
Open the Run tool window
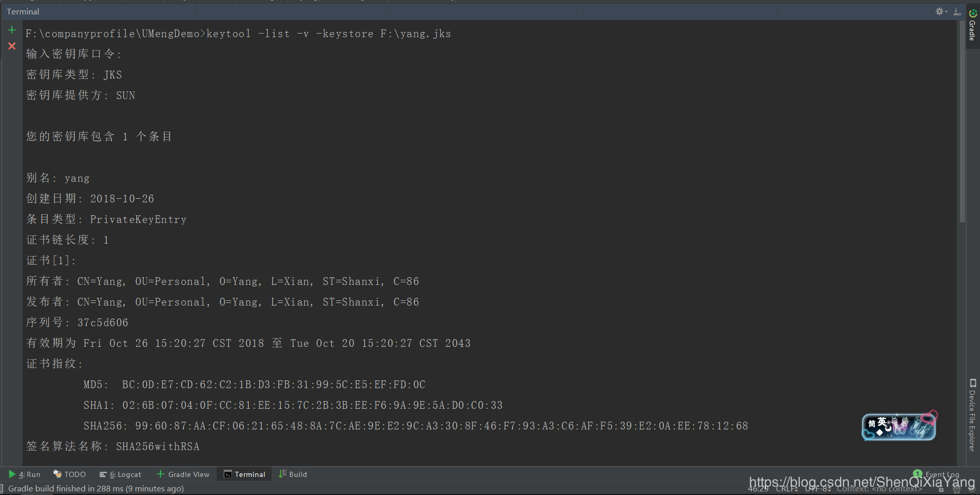(x=24, y=474)
